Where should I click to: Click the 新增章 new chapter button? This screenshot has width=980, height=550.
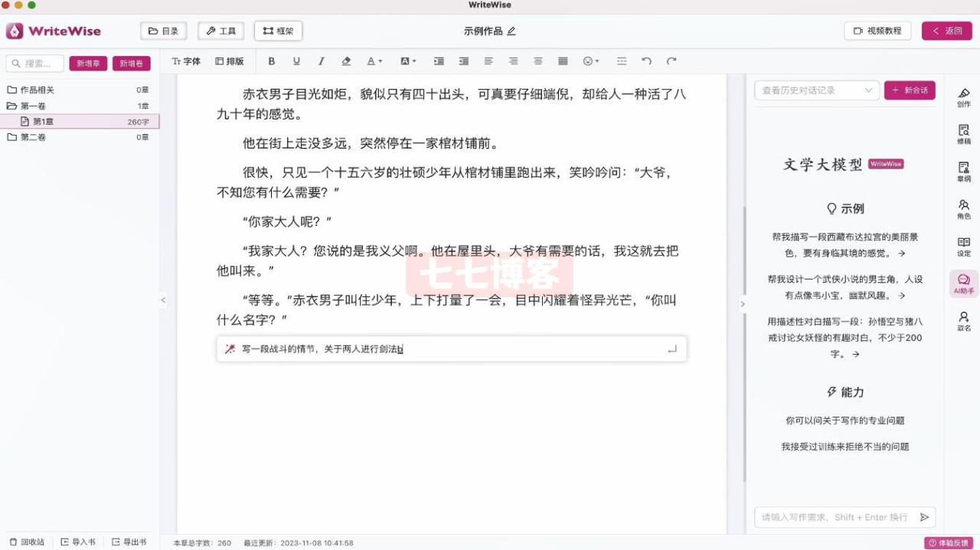coord(88,63)
